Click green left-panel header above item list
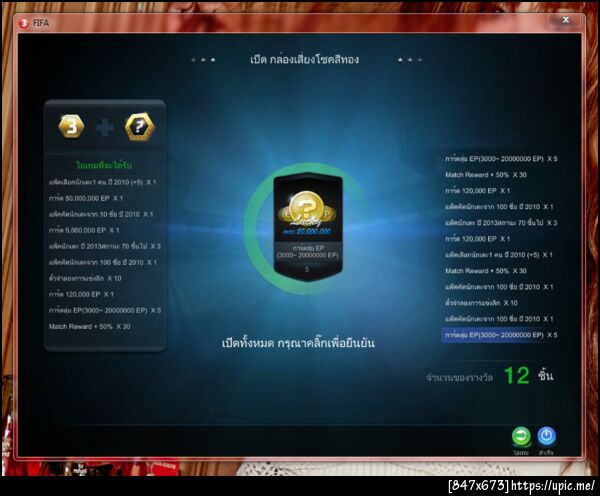Screen dimensions: 600x496 [104, 165]
